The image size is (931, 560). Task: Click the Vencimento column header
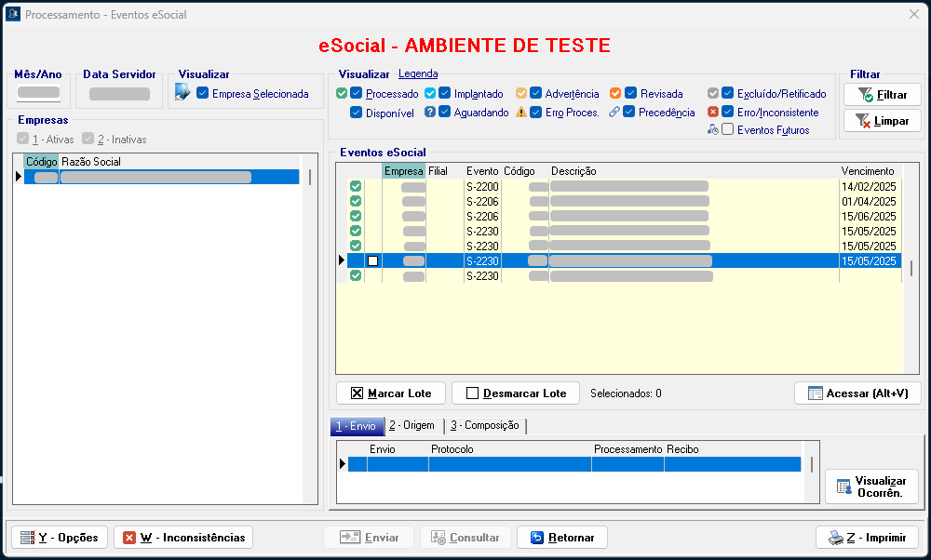868,171
